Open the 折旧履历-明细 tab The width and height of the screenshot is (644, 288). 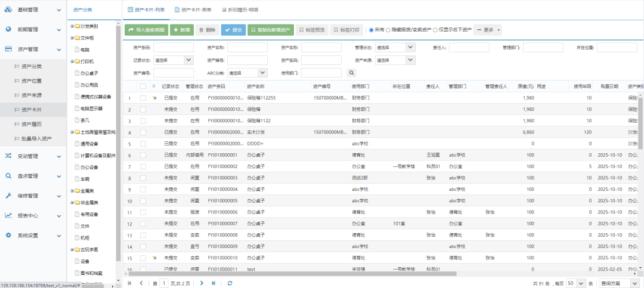tap(240, 10)
